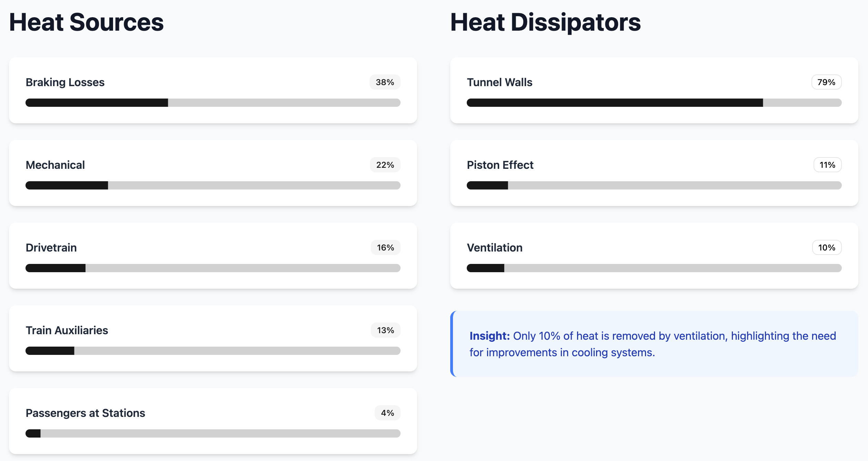Screen dimensions: 868x461
Task: Select the 4% badge for Passengers
Action: 387,413
